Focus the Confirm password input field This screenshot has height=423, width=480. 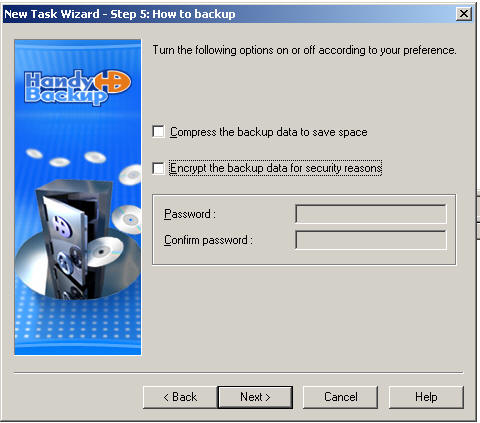coord(371,240)
